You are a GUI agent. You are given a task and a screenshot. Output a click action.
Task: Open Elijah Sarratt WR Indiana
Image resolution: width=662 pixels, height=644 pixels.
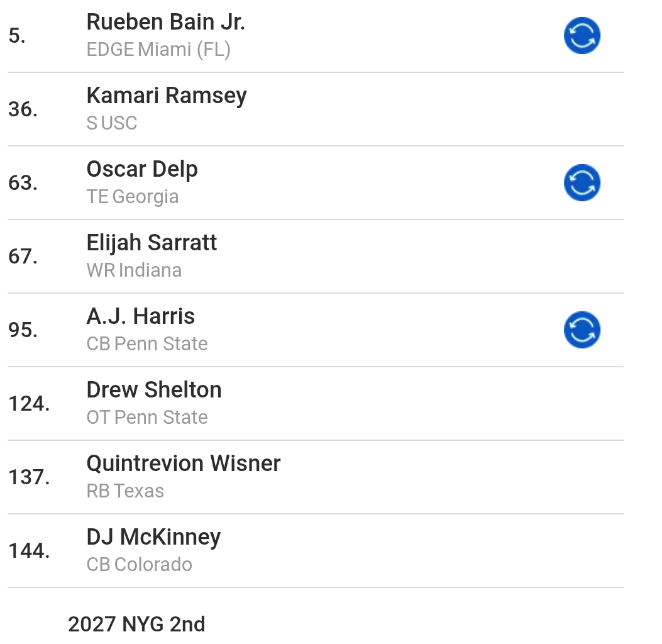click(x=152, y=242)
